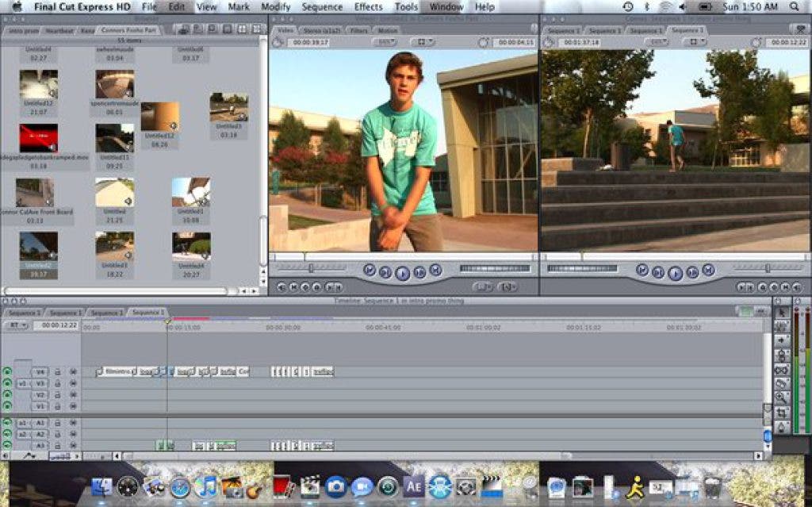Image resolution: width=812 pixels, height=507 pixels.
Task: Click the Spotlight search icon in menu bar
Action: tap(794, 6)
